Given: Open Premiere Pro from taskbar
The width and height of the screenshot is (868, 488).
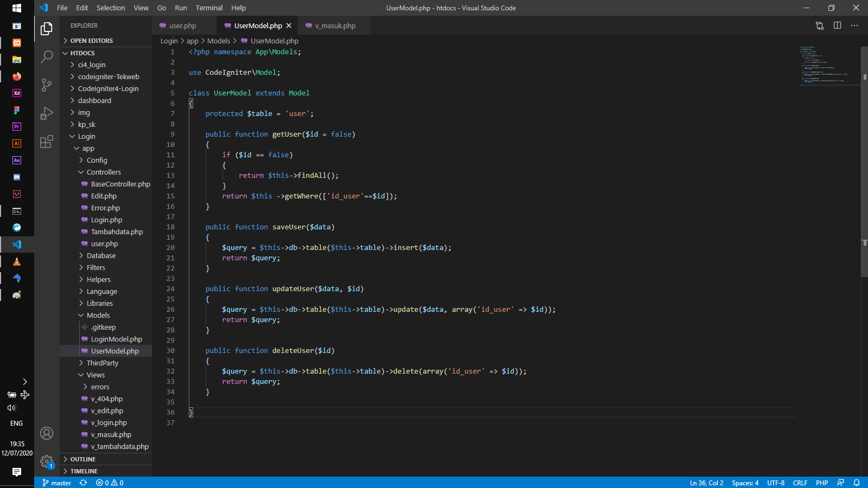Looking at the screenshot, I should click(x=17, y=127).
